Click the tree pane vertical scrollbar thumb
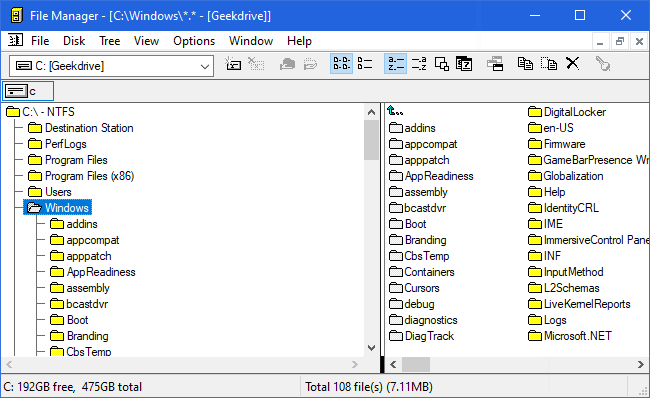This screenshot has width=650, height=398. pyautogui.click(x=371, y=140)
